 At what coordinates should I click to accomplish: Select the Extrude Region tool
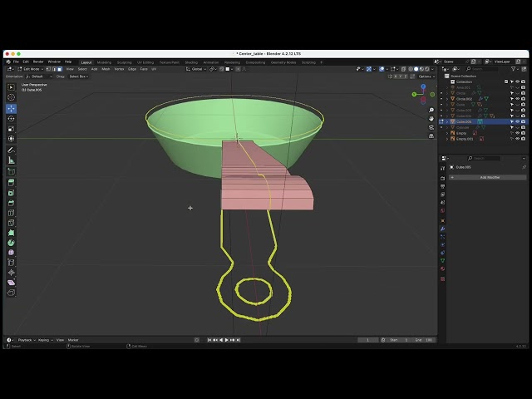coord(11,183)
